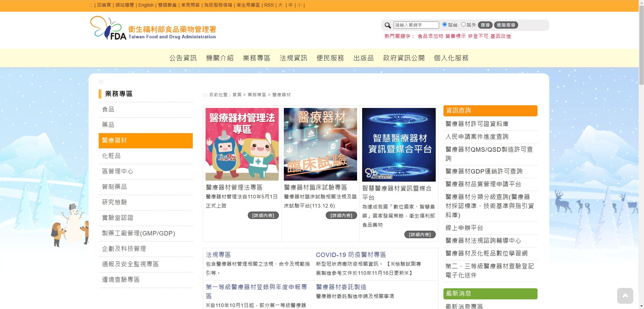
Task: Open the 公告資訊 main menu
Action: point(183,58)
